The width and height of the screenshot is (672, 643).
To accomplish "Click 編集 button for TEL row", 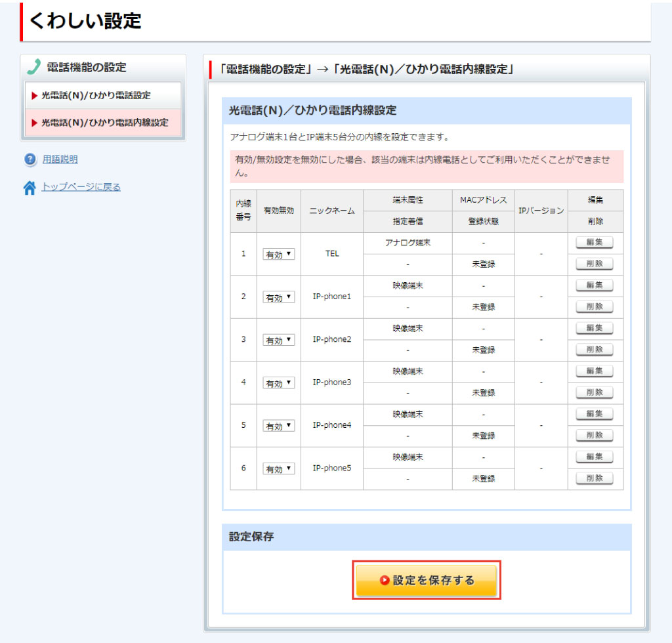I will 595,242.
